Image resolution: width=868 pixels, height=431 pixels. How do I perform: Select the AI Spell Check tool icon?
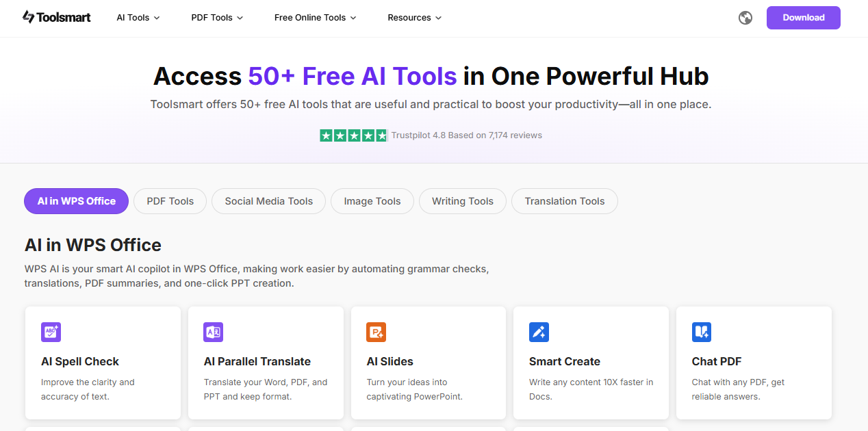coord(52,332)
